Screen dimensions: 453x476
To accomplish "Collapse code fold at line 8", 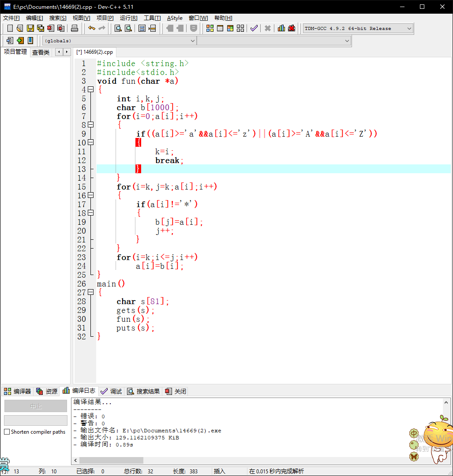I will pos(90,124).
